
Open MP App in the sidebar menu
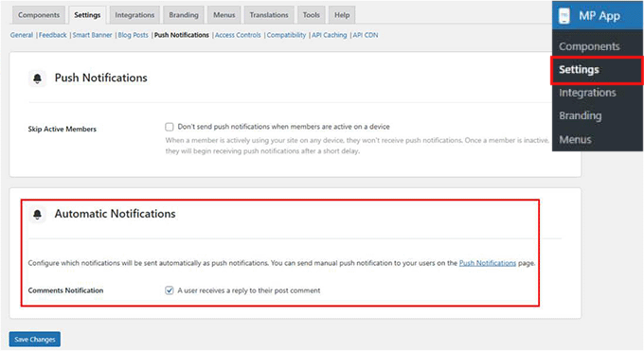pos(598,15)
